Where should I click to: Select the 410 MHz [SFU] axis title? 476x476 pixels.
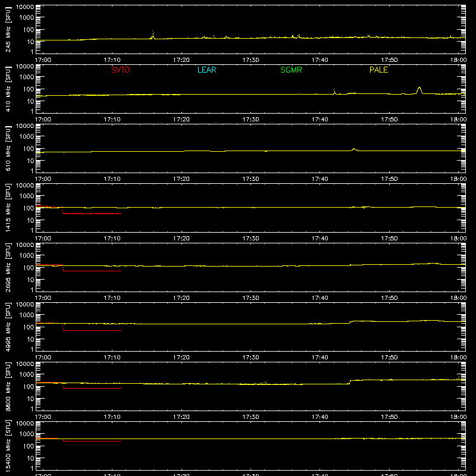8,89
